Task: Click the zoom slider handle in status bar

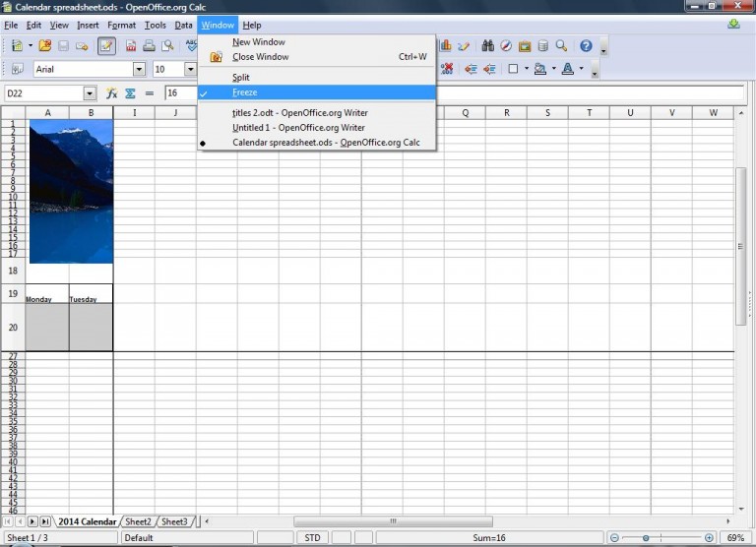Action: point(646,538)
